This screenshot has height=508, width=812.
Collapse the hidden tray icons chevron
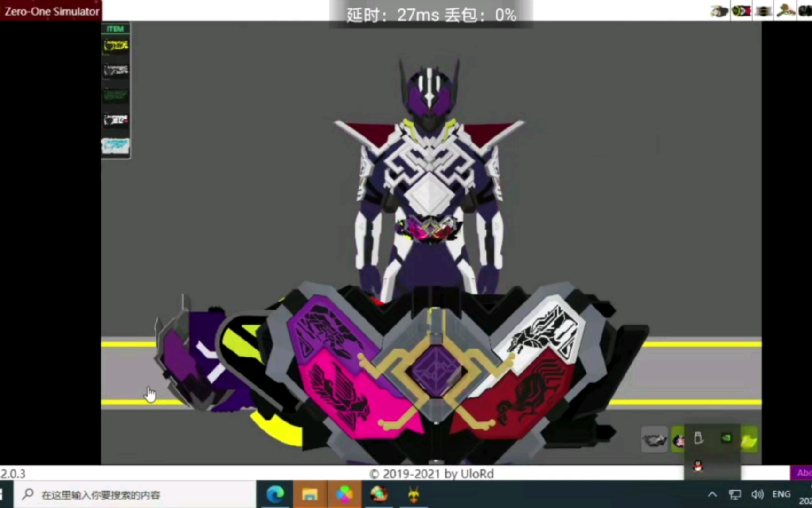712,494
